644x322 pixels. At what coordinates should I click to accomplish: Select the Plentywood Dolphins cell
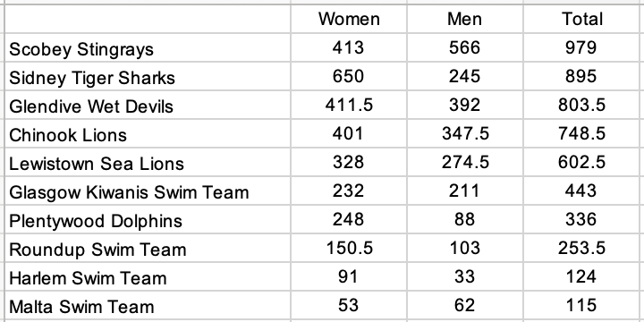(148, 220)
